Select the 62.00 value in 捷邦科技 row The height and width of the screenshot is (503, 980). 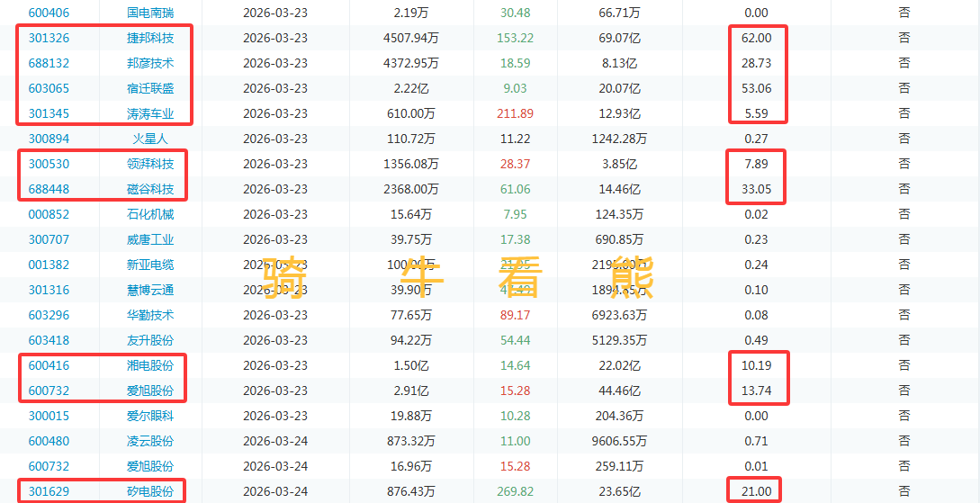point(756,38)
